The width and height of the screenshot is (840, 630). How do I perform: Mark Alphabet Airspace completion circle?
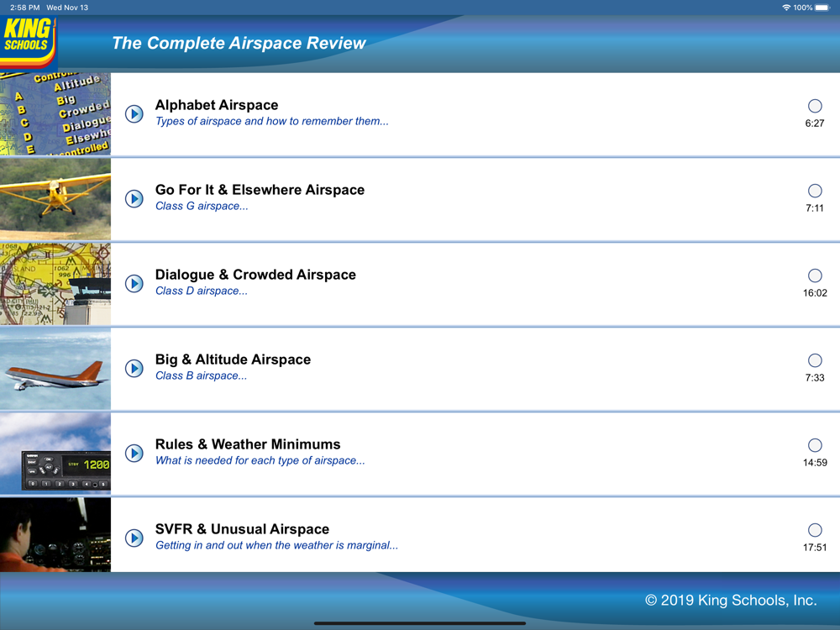pyautogui.click(x=815, y=106)
